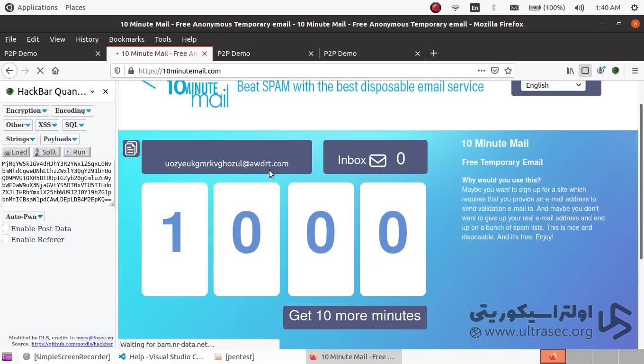Screen dimensions: 644x364
Task: Bookmark this page with the star icon
Action: [x=508, y=71]
